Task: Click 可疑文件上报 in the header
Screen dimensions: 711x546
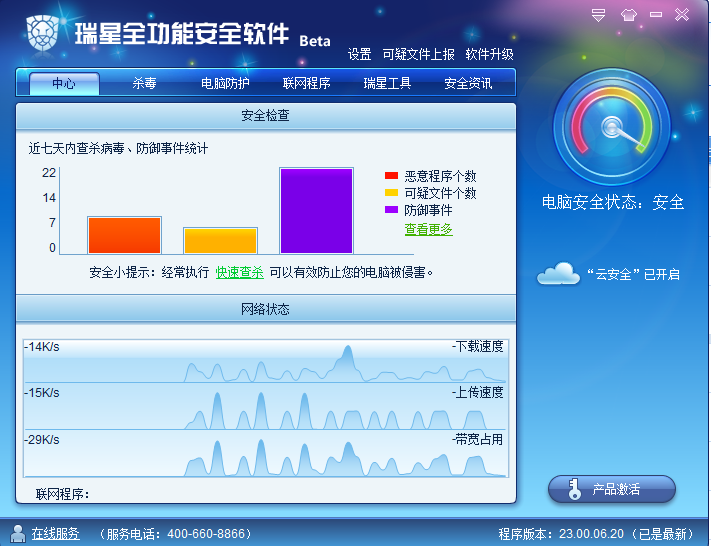Action: 419,54
